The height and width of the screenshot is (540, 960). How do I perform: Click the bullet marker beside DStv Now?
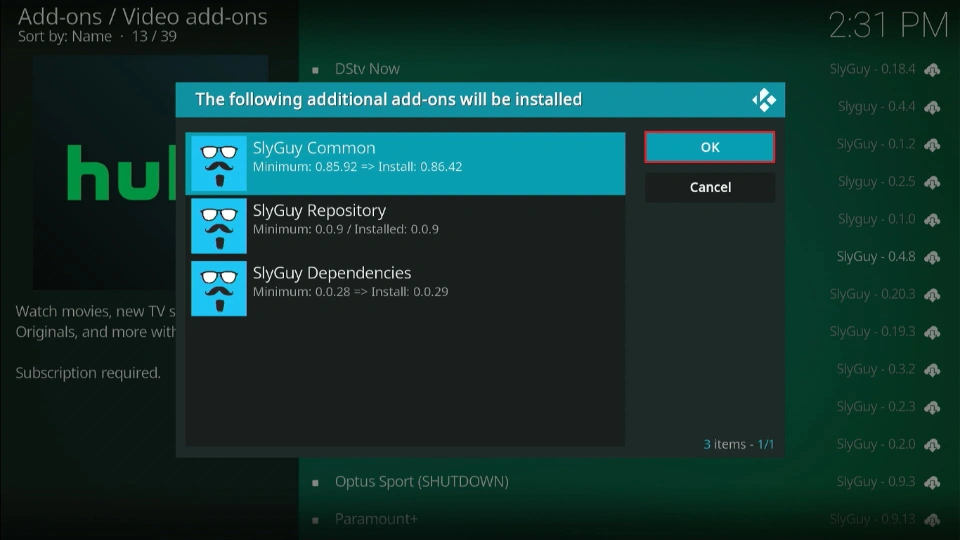coord(315,70)
